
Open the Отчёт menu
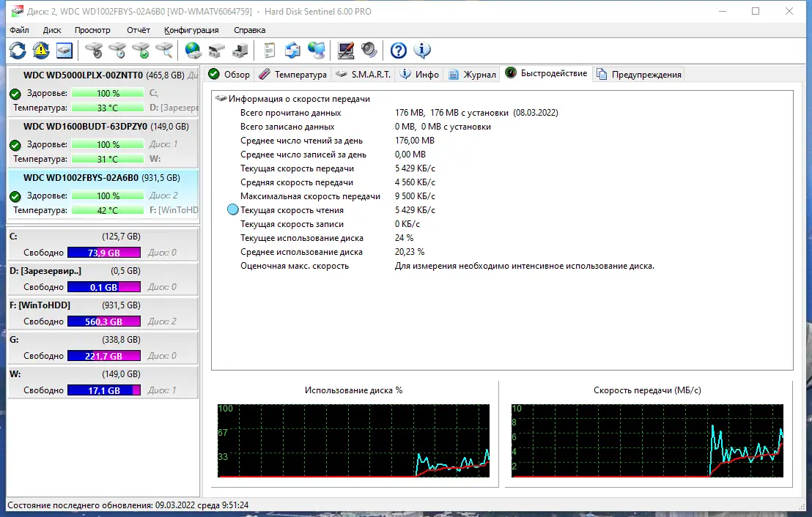coord(139,30)
